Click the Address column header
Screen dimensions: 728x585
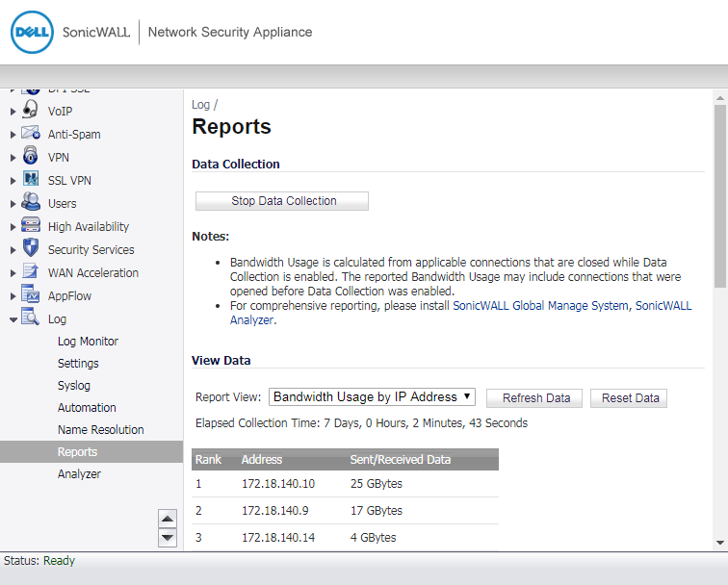[262, 460]
